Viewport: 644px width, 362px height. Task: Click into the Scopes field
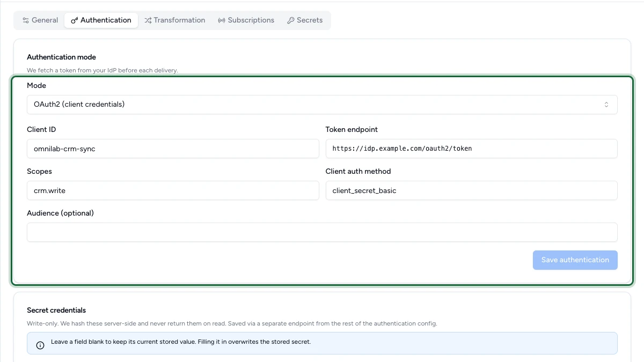pyautogui.click(x=173, y=190)
